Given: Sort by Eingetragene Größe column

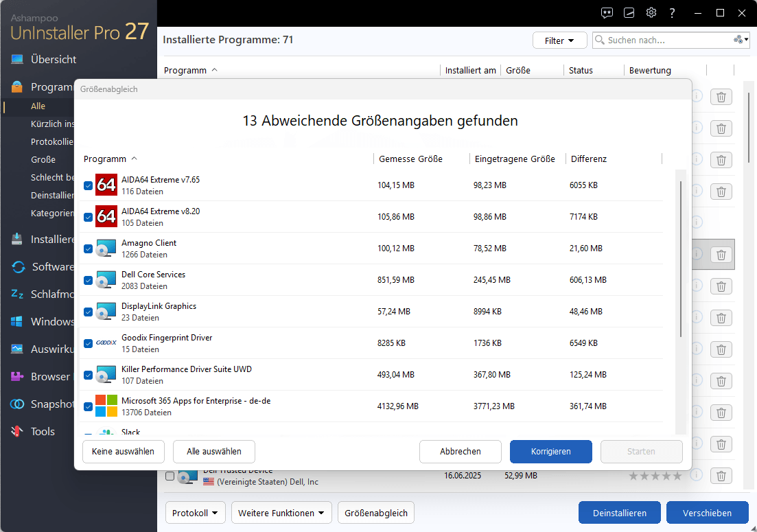Looking at the screenshot, I should [515, 159].
